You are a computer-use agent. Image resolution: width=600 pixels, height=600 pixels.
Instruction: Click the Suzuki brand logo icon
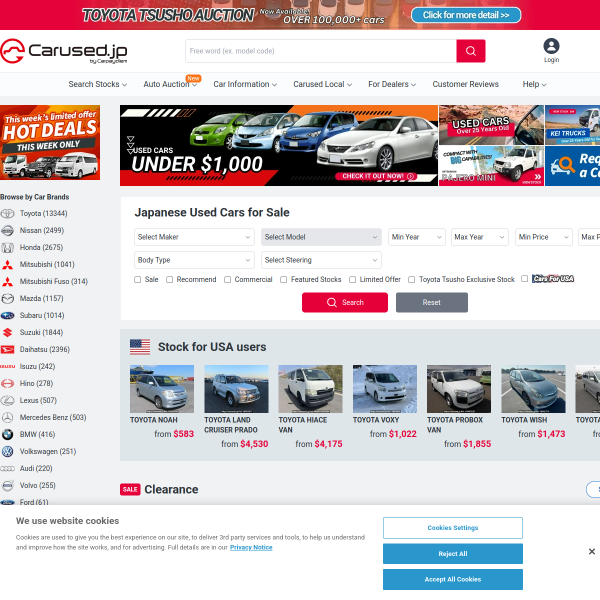coord(7,333)
